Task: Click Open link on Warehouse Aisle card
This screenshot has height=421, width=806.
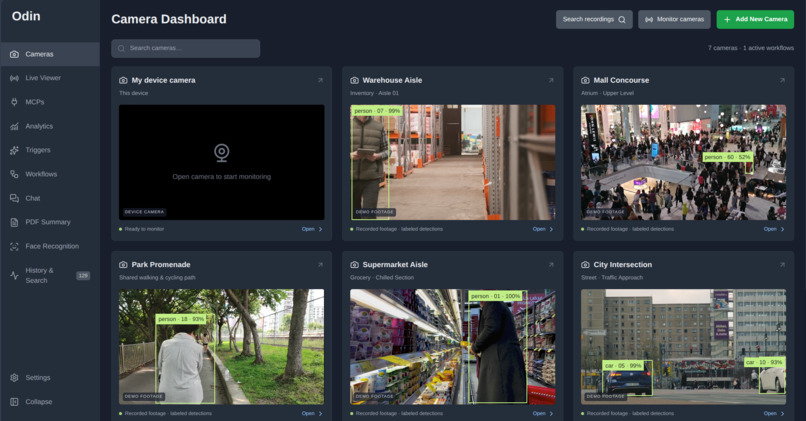Action: [x=543, y=229]
